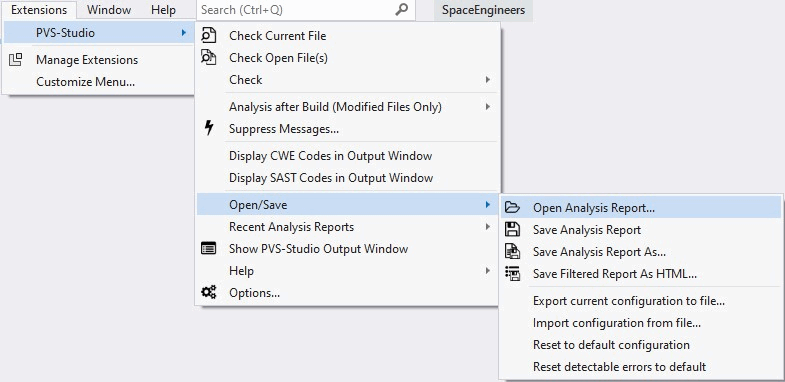Click the Save Analysis Report floppy icon
This screenshot has height=382, width=785.
(x=512, y=229)
